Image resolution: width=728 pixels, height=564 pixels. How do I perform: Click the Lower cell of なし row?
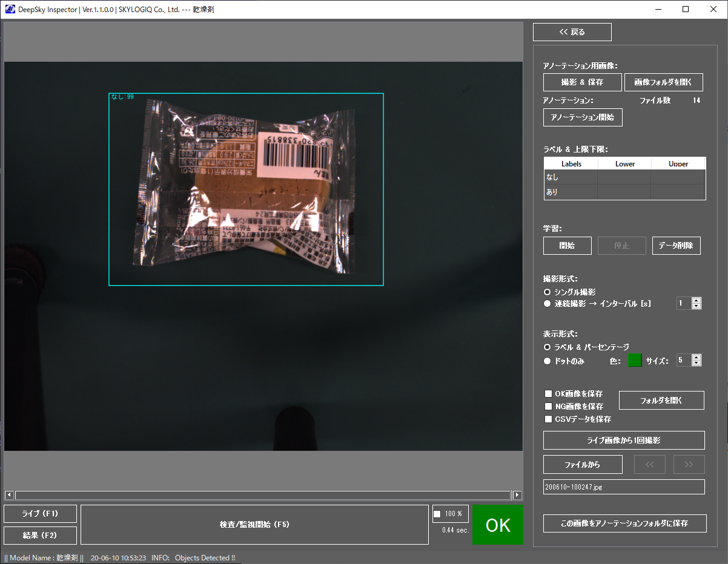[x=624, y=177]
